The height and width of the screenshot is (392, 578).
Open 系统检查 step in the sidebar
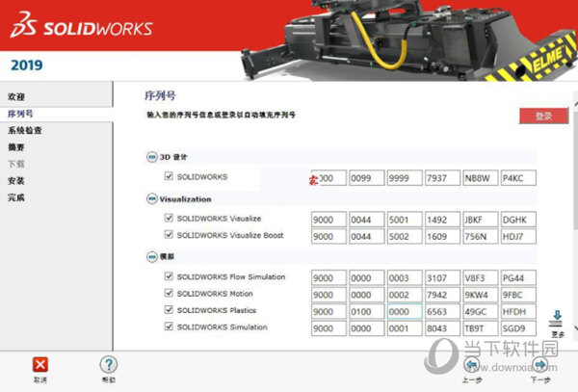coord(25,130)
